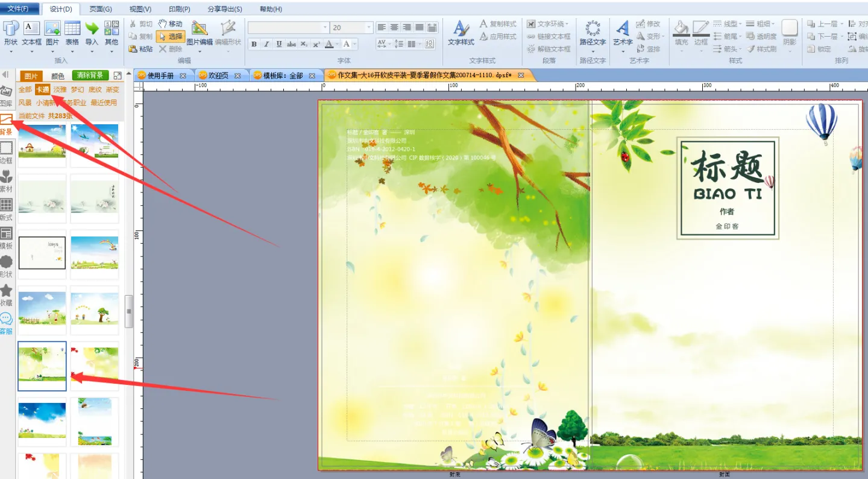Select the blue-bordered green meadow thumbnail
Image resolution: width=868 pixels, height=479 pixels.
click(42, 366)
